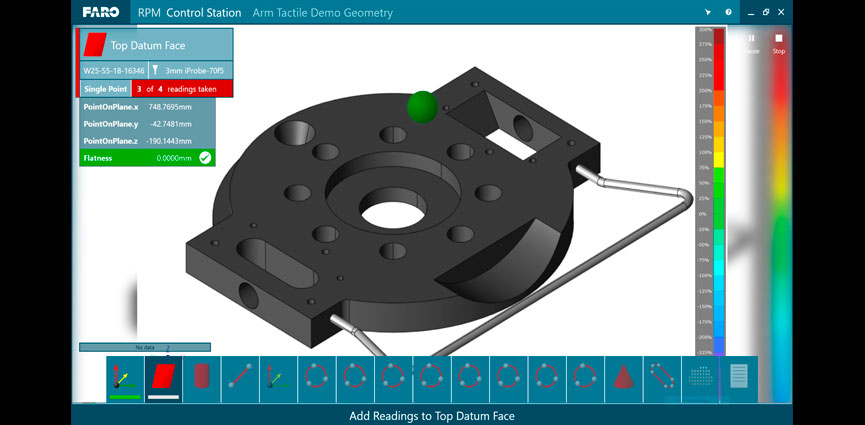Click the W25-S5-18-16346 device field
This screenshot has height=425, width=865.
113,70
